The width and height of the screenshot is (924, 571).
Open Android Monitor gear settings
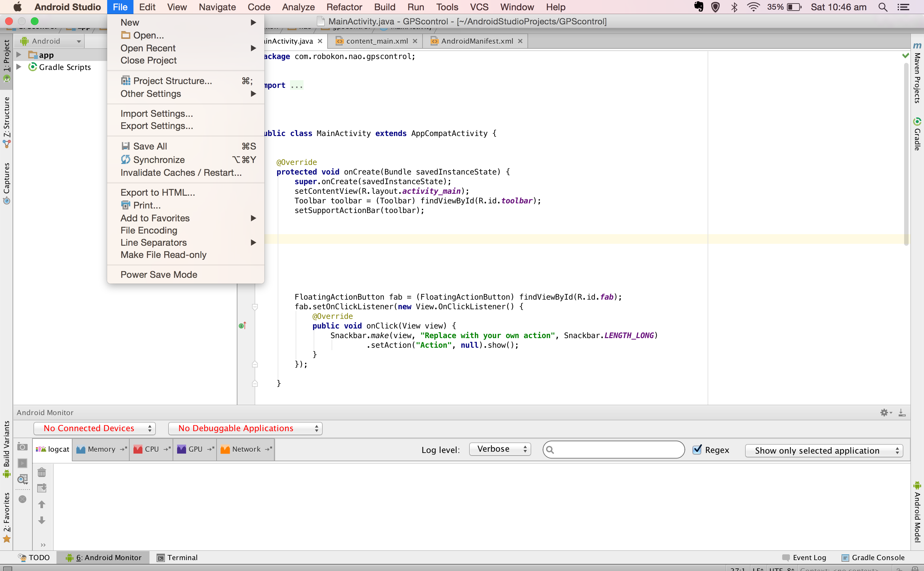pos(886,413)
